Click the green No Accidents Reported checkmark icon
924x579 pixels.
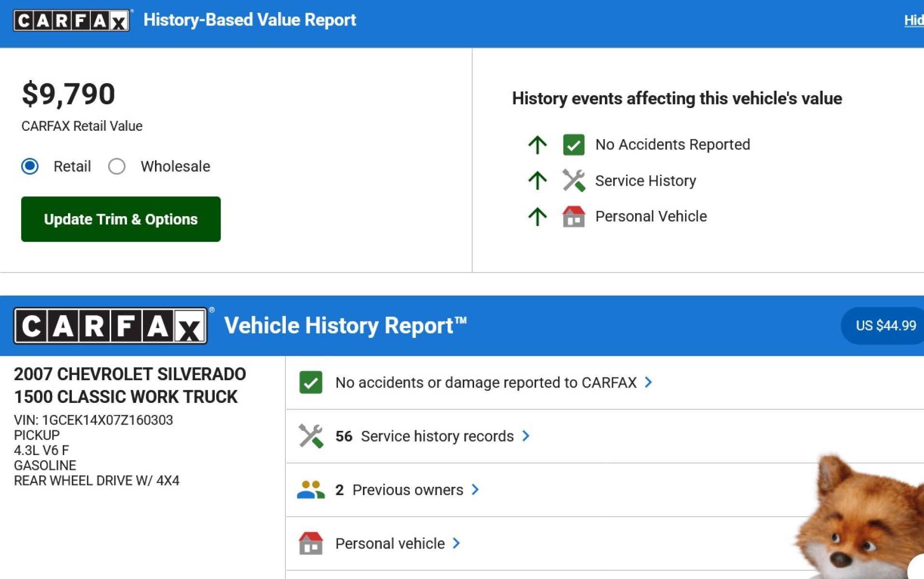tap(574, 145)
